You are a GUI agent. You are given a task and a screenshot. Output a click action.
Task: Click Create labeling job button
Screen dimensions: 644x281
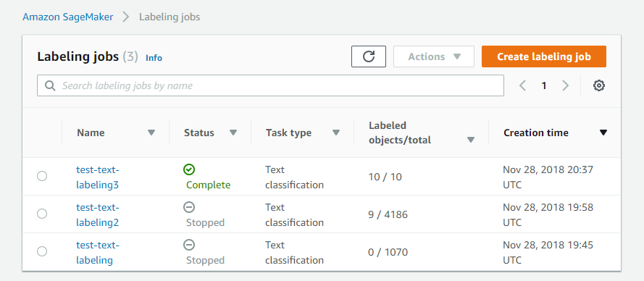544,56
